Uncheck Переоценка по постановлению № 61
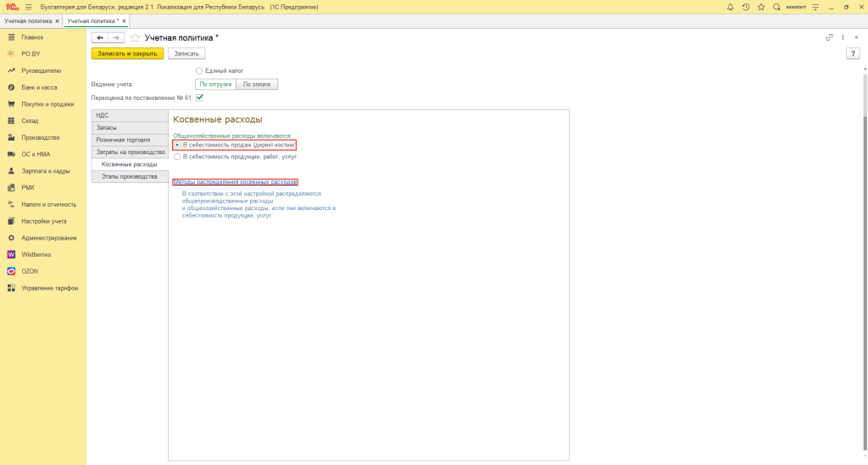This screenshot has width=868, height=465. click(200, 97)
